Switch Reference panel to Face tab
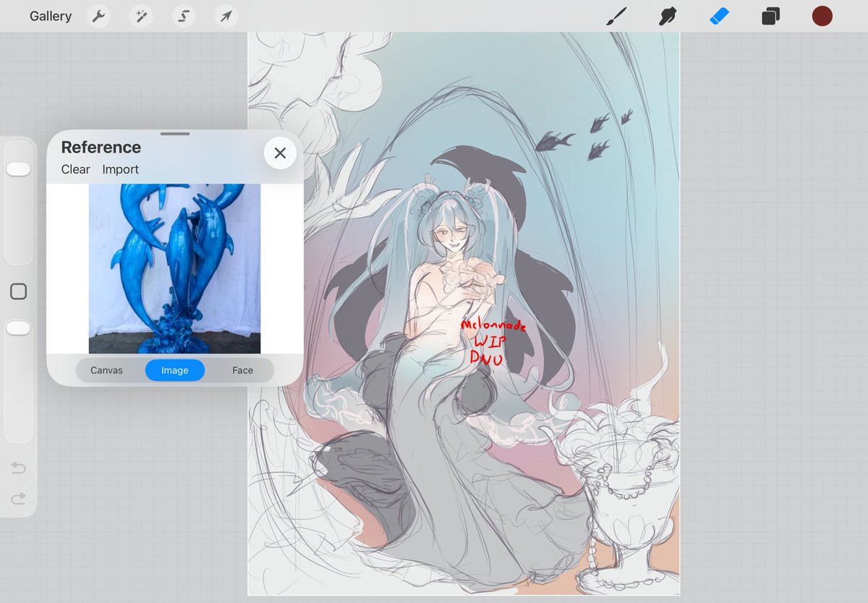The image size is (868, 603). point(242,370)
